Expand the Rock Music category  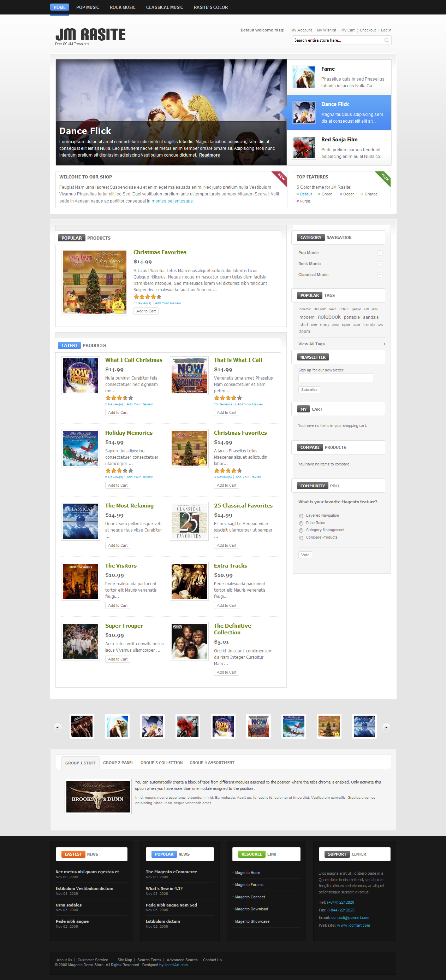380,264
